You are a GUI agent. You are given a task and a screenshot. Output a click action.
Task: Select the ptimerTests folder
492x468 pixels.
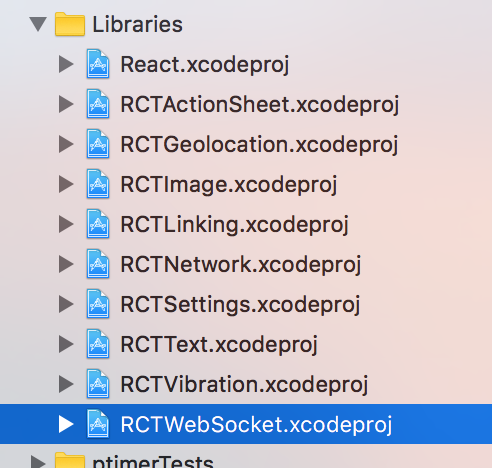(246, 460)
